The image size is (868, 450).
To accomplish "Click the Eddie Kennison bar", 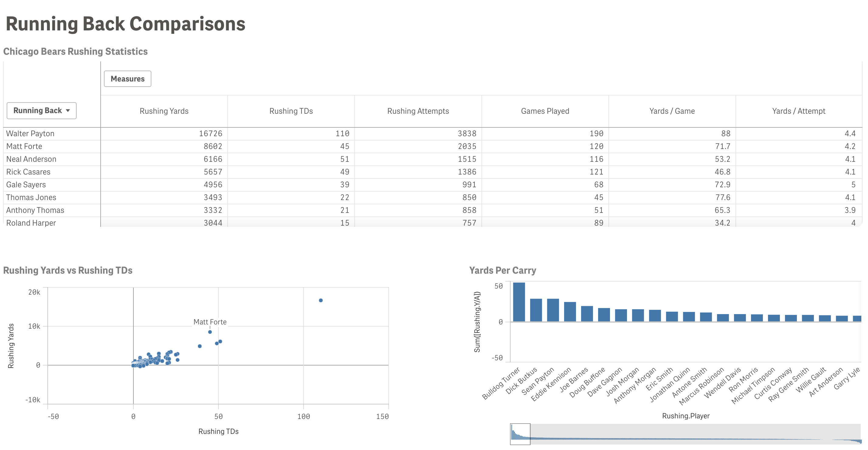I will click(570, 312).
